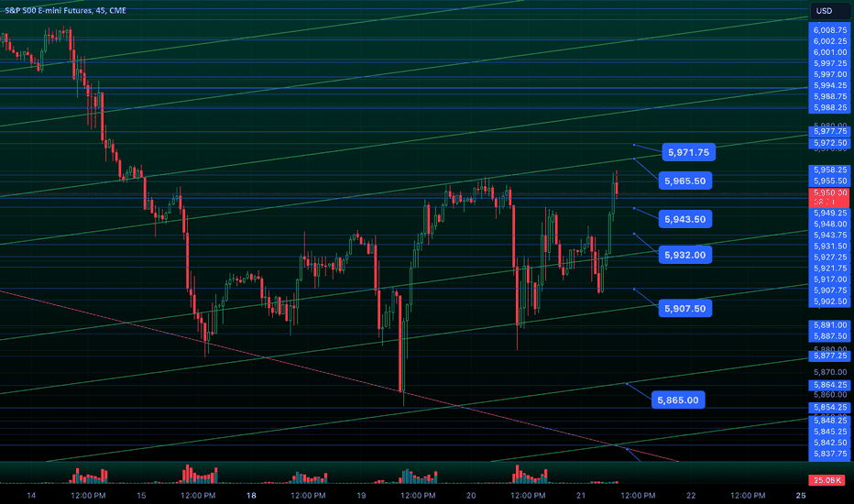
Task: Click the 5,932.00 callout label
Action: [x=685, y=255]
